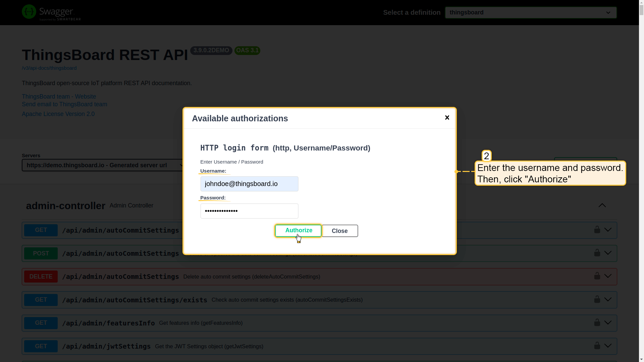Expand the GET featuresInfo endpoint chevron
Viewport: 644px width, 362px height.
608,323
